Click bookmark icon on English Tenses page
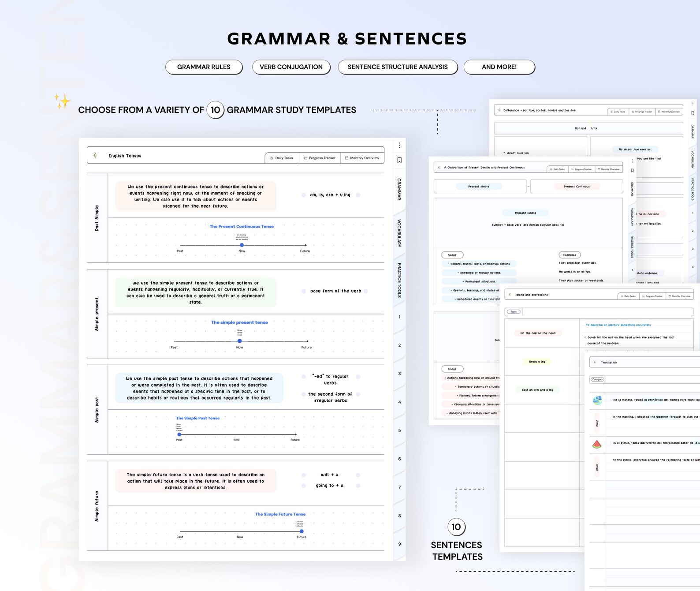Screen dimensions: 700x591 pos(399,160)
